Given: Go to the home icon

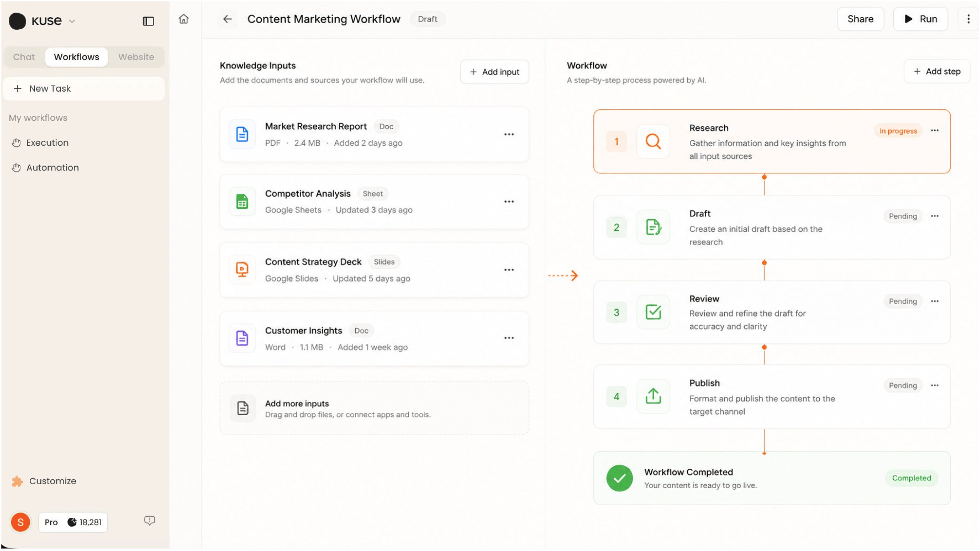Looking at the screenshot, I should point(184,19).
